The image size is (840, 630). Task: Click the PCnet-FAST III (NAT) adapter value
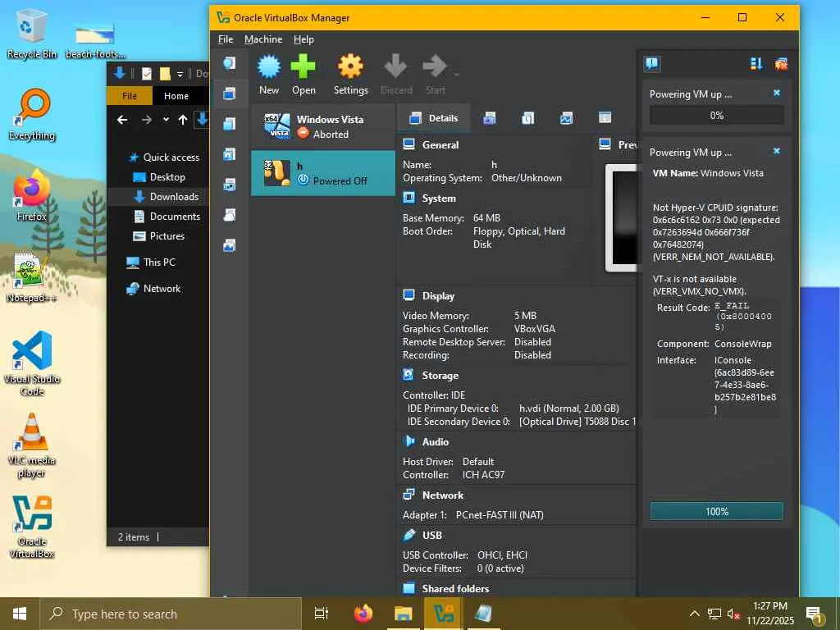(x=500, y=515)
